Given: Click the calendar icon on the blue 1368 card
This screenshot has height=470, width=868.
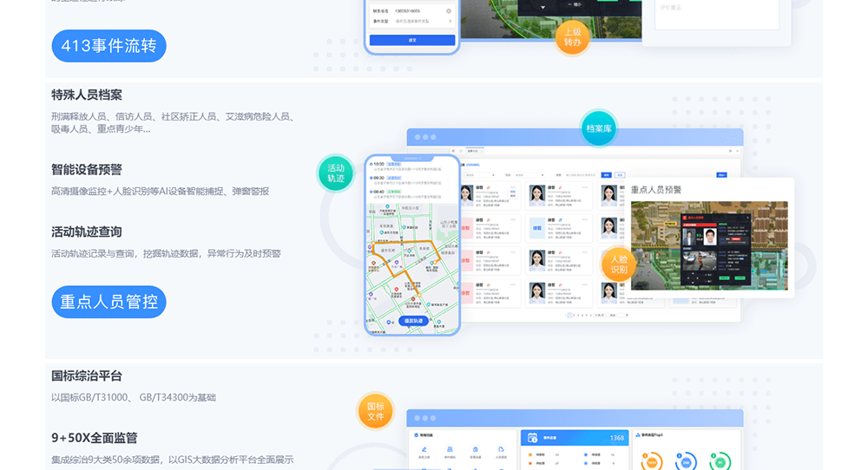Looking at the screenshot, I should 533,438.
